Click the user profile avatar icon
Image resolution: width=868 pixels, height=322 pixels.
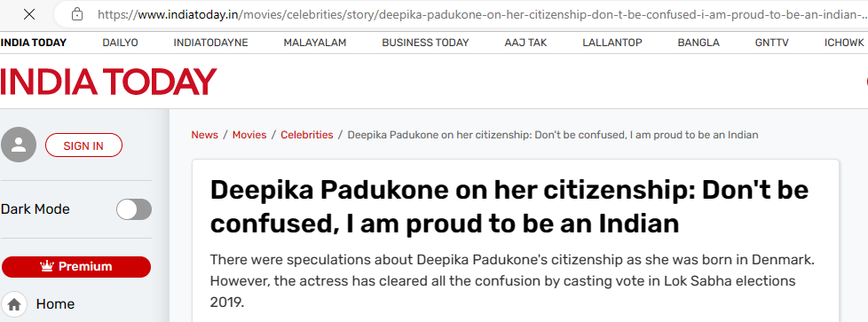click(19, 145)
